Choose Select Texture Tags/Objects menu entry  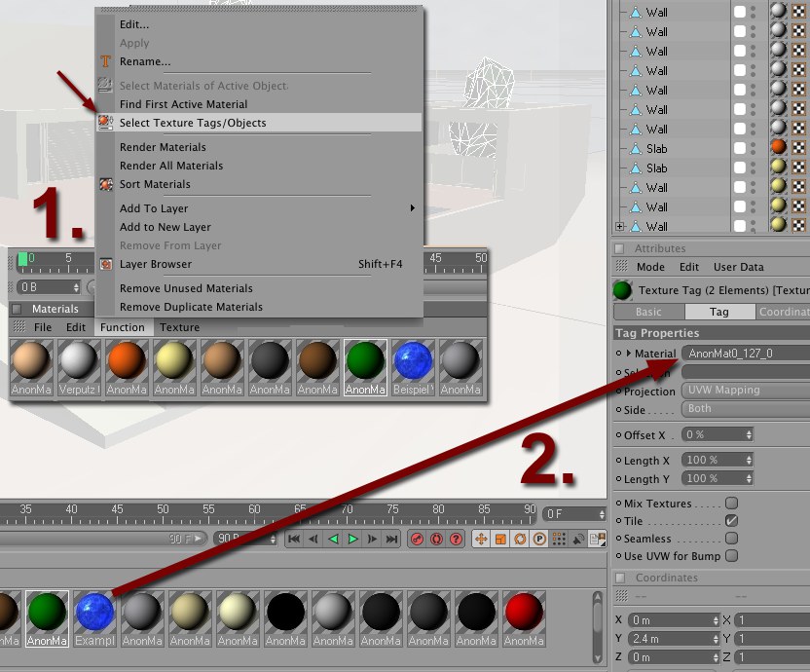(x=193, y=123)
